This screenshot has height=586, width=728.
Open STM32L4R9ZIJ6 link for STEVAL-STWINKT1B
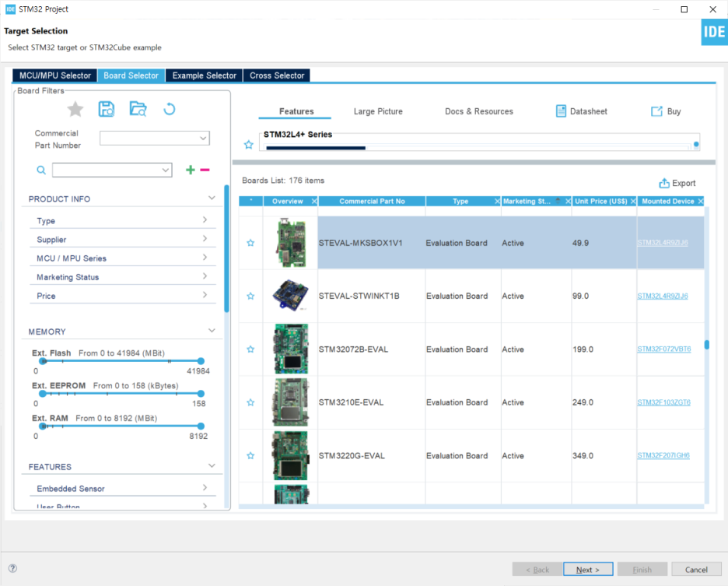click(663, 296)
